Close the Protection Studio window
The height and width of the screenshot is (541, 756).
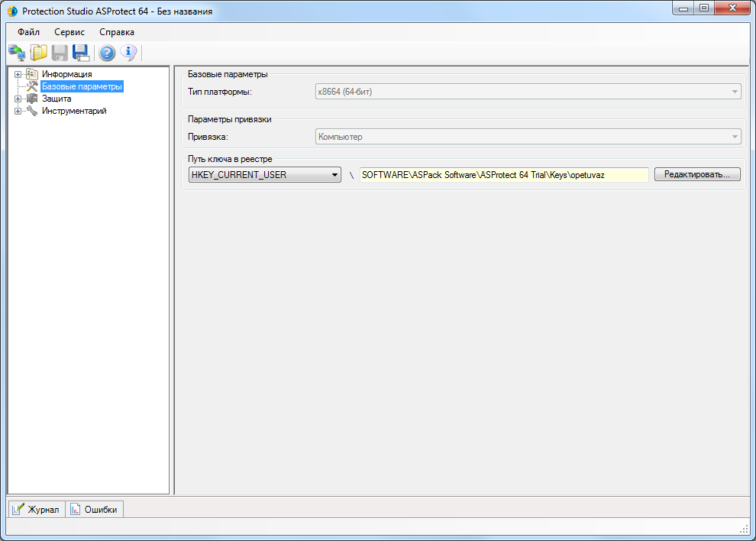pyautogui.click(x=732, y=8)
